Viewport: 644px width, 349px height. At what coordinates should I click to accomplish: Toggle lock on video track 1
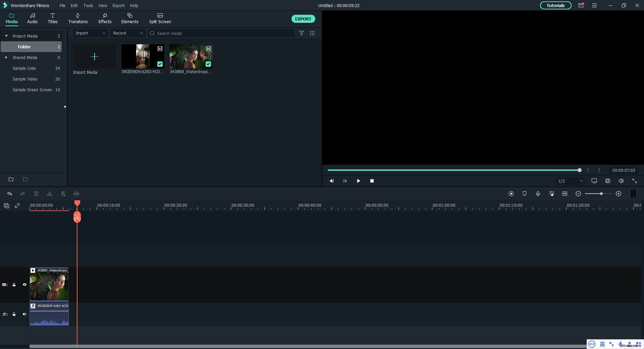pos(14,285)
